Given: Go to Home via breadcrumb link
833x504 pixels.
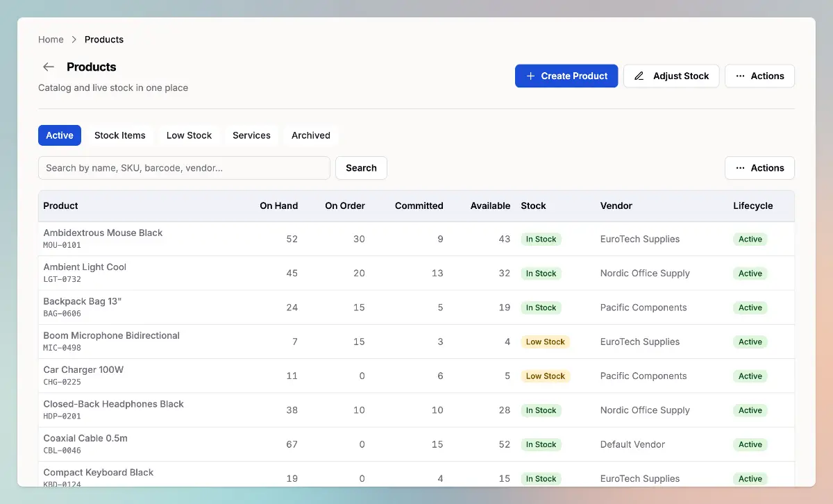Looking at the screenshot, I should tap(51, 40).
